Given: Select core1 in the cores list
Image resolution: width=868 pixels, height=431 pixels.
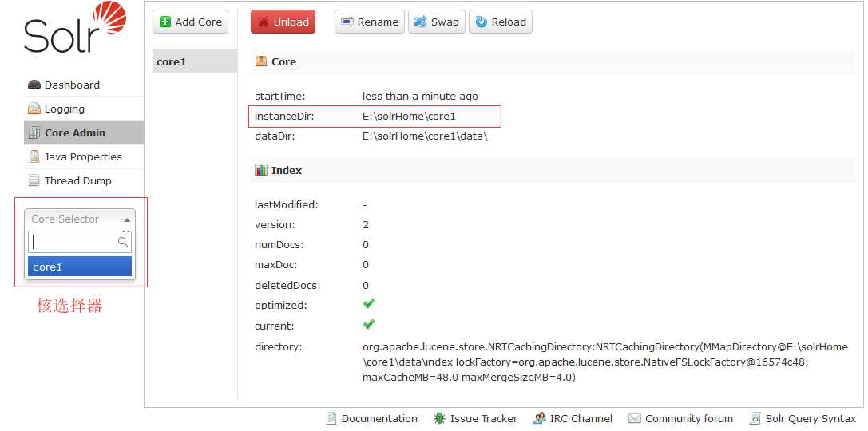Looking at the screenshot, I should 195,61.
